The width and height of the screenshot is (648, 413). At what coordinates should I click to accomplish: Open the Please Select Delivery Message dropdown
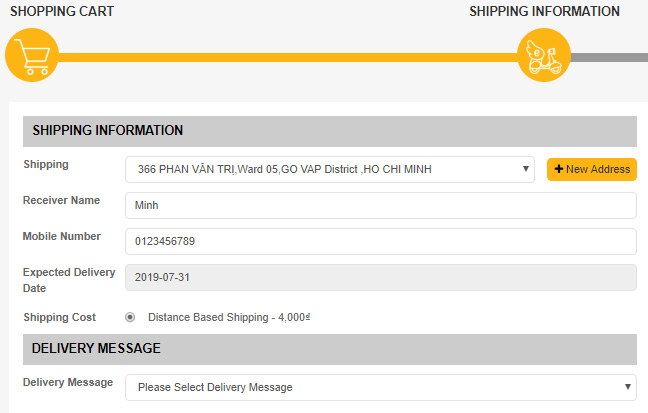coord(381,387)
